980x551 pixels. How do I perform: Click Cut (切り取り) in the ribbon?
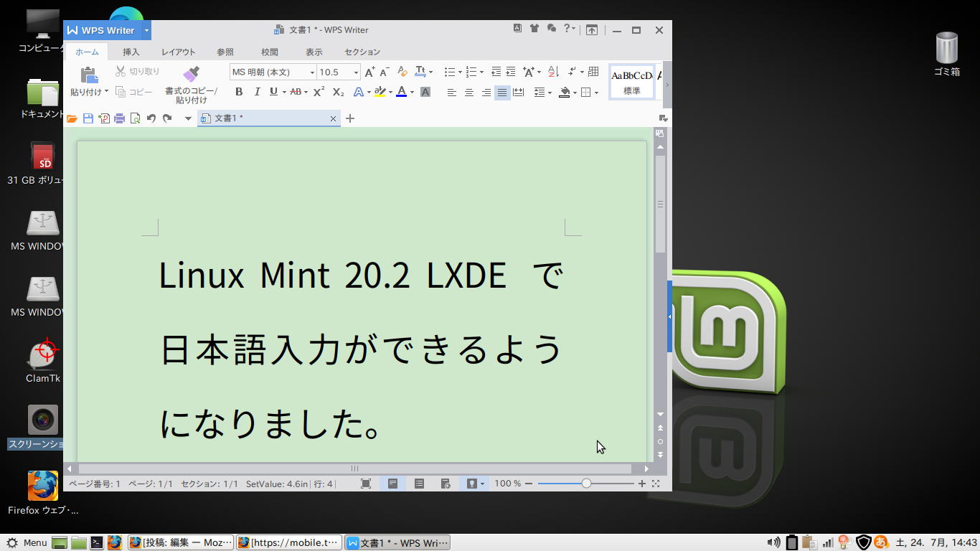(x=138, y=71)
